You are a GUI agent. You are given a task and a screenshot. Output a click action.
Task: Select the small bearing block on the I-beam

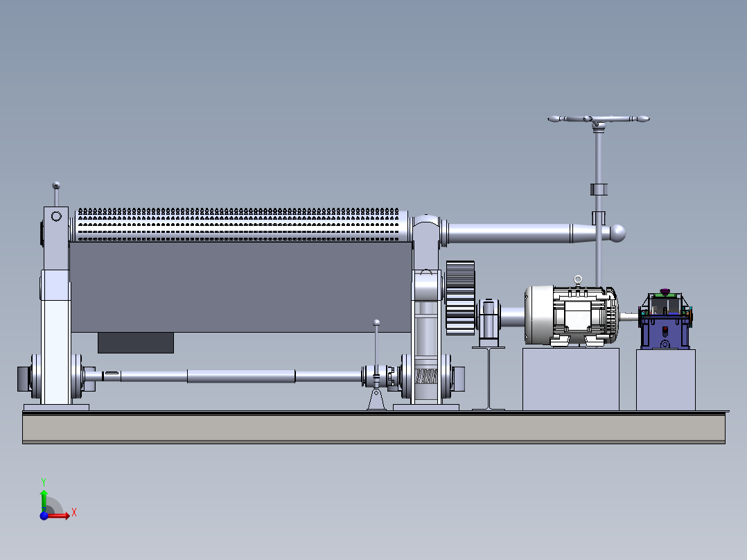pos(489,322)
